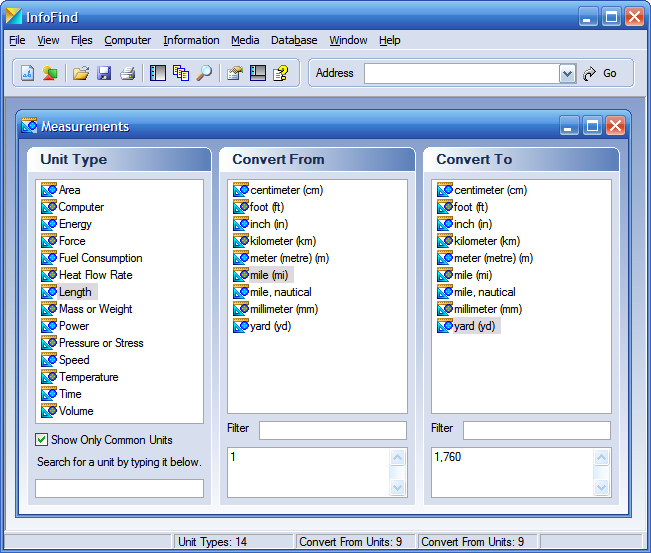Click the icon beside Temperature unit type
This screenshot has height=553, width=651.
pyautogui.click(x=49, y=377)
